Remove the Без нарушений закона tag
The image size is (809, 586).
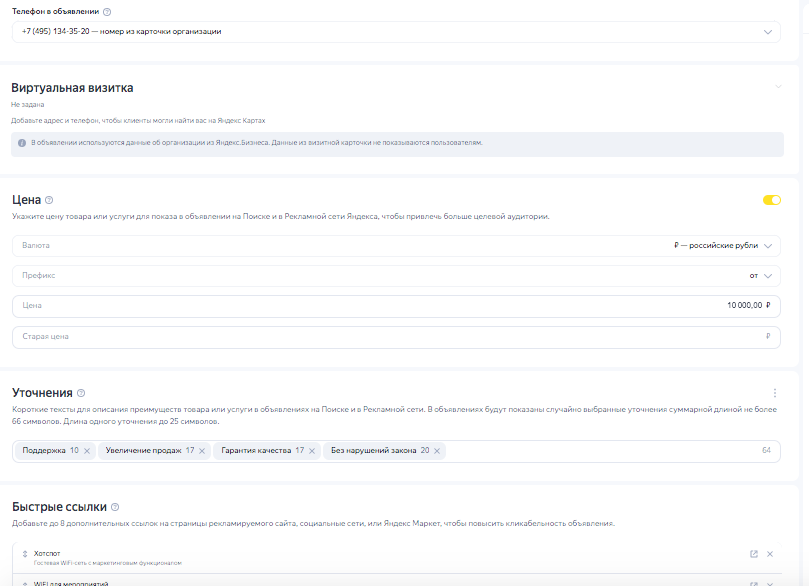click(x=436, y=451)
